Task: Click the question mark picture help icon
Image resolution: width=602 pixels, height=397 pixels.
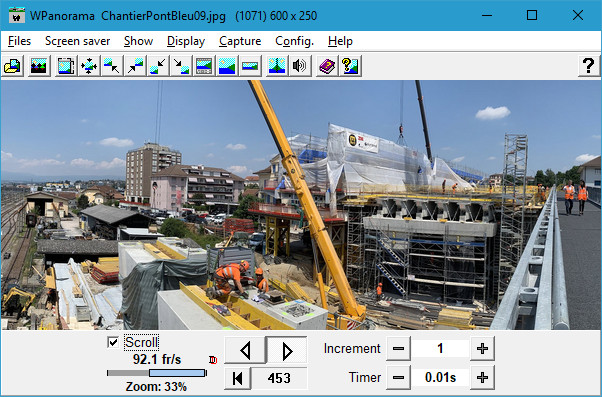Action: pyautogui.click(x=350, y=66)
